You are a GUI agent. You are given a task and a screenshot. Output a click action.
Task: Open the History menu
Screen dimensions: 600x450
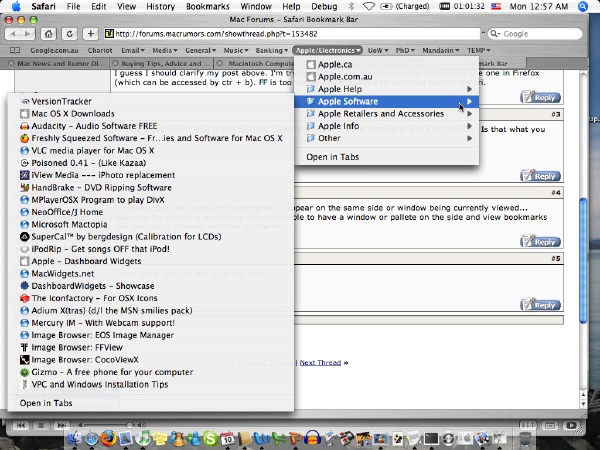(161, 7)
